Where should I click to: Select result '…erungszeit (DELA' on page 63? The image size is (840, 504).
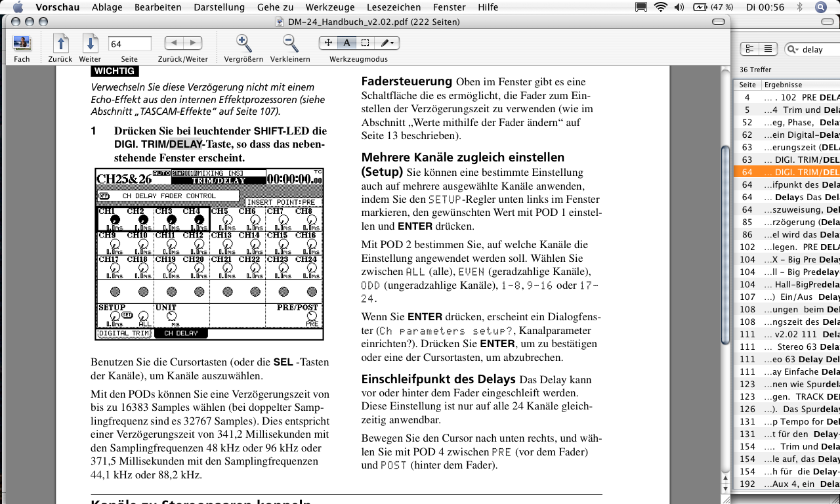point(787,147)
